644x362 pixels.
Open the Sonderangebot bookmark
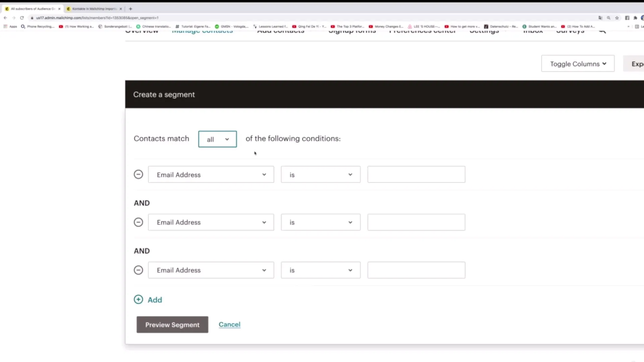pos(115,26)
